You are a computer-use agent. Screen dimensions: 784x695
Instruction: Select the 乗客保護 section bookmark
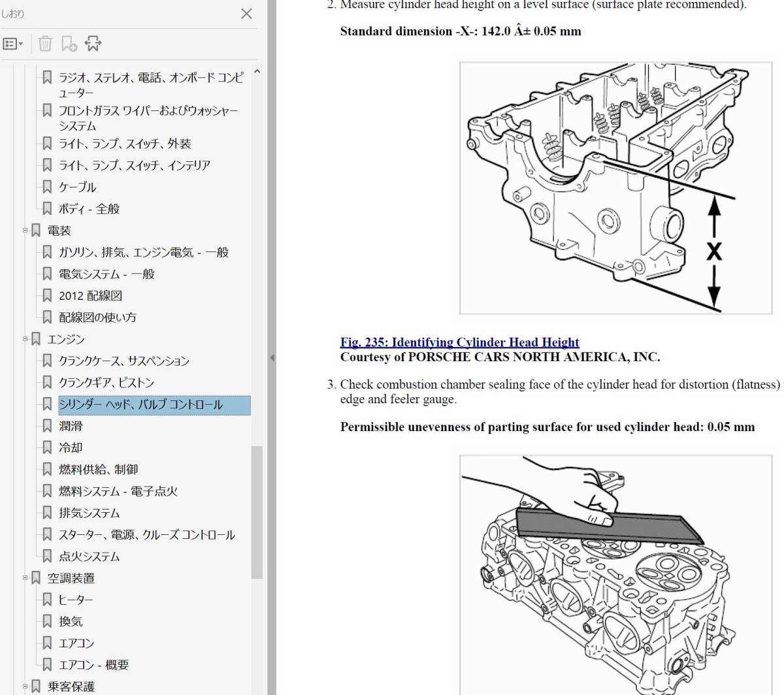[x=71, y=687]
